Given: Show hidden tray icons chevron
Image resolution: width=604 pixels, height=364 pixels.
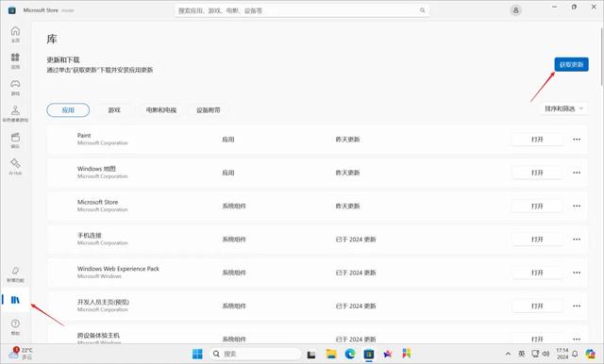Looking at the screenshot, I should (x=508, y=354).
